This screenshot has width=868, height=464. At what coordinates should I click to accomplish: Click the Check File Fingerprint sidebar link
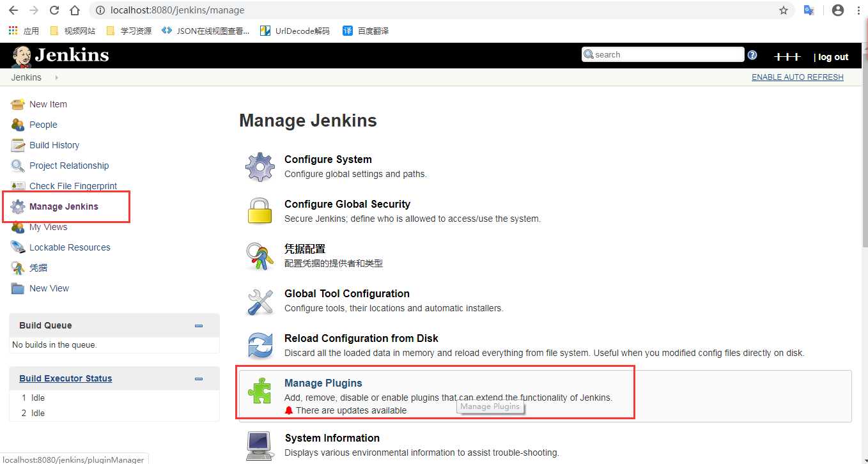pos(74,186)
